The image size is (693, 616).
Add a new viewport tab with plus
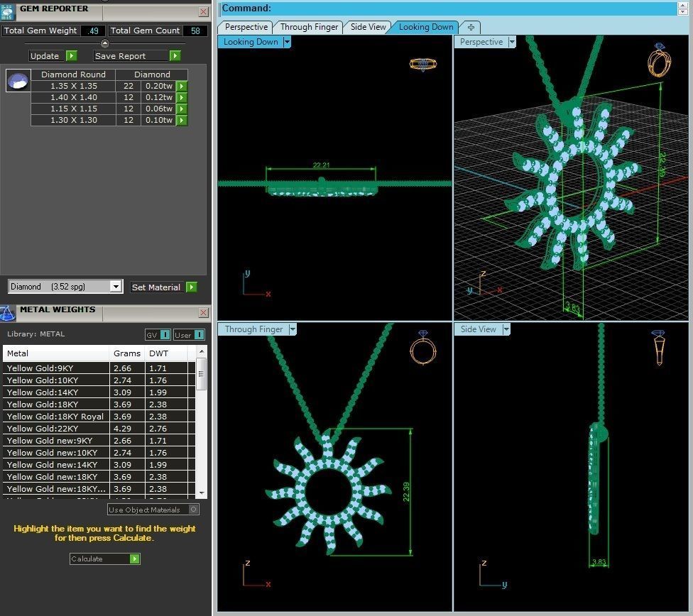[471, 27]
